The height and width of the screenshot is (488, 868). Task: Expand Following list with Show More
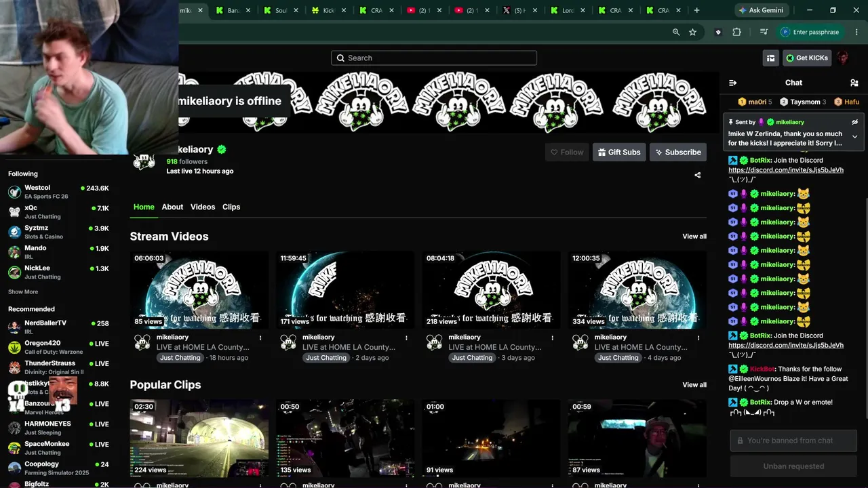coord(23,292)
